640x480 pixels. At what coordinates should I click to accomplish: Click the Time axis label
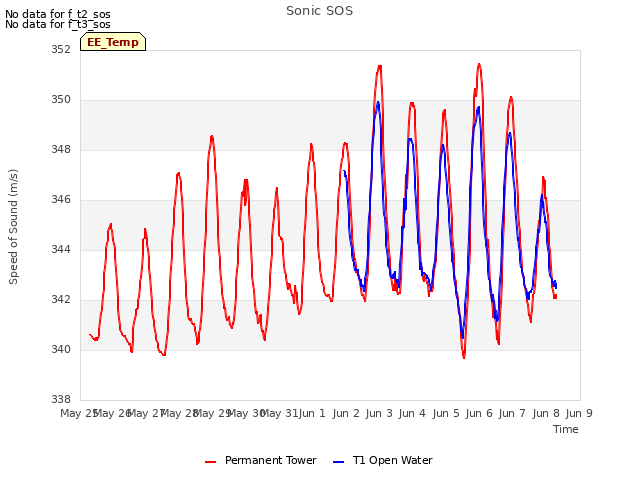point(566,429)
